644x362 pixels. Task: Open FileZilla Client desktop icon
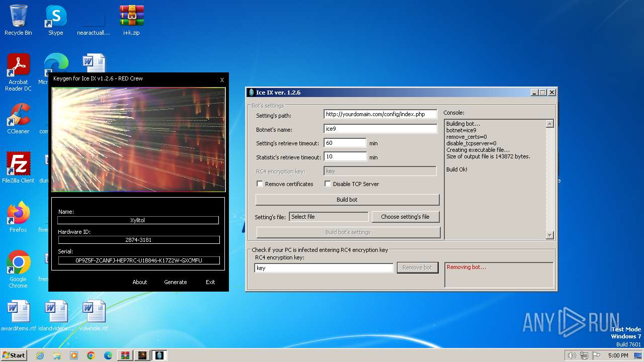point(18,168)
